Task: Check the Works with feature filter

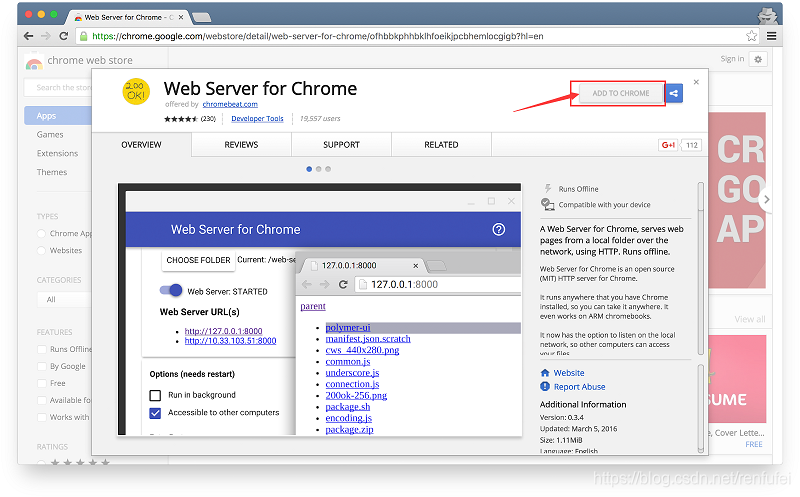Action: (x=42, y=417)
